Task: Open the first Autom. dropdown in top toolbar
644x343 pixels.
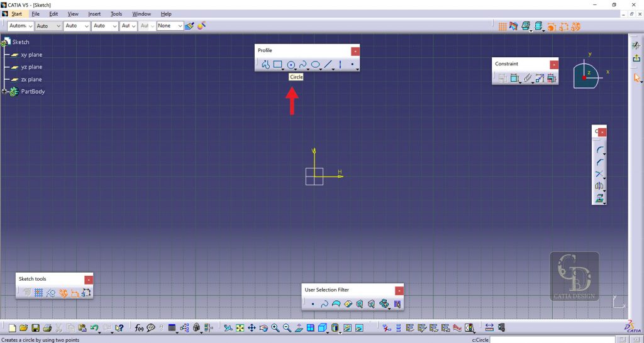Action: pos(20,26)
